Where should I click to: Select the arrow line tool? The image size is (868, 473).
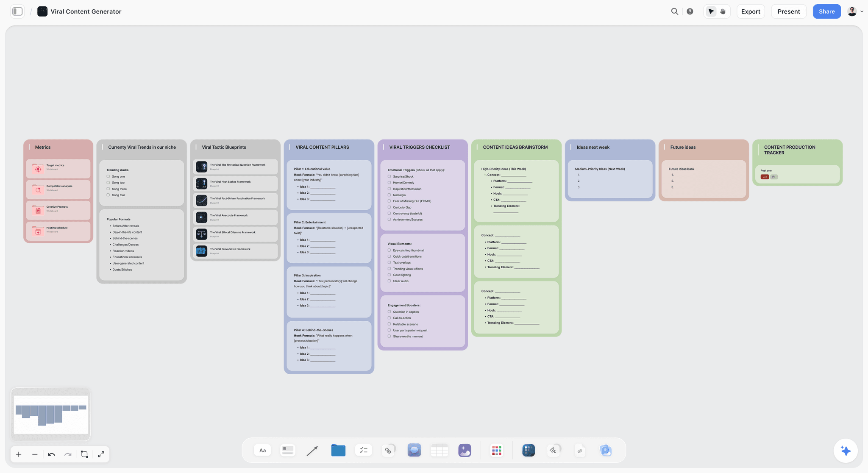(x=312, y=451)
